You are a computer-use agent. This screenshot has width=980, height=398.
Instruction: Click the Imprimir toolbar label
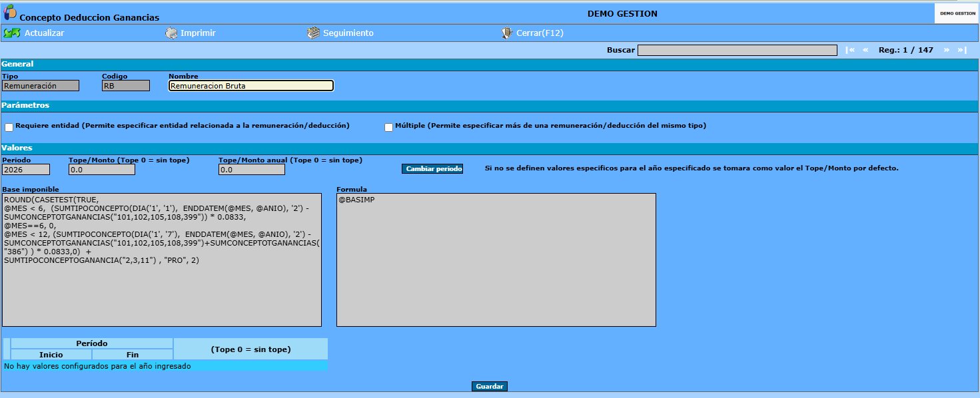pos(198,33)
